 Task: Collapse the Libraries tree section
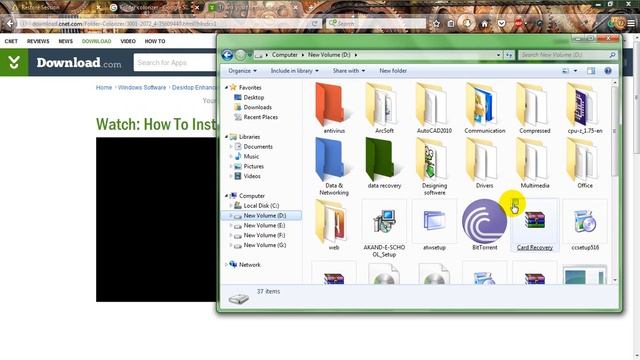[x=227, y=137]
